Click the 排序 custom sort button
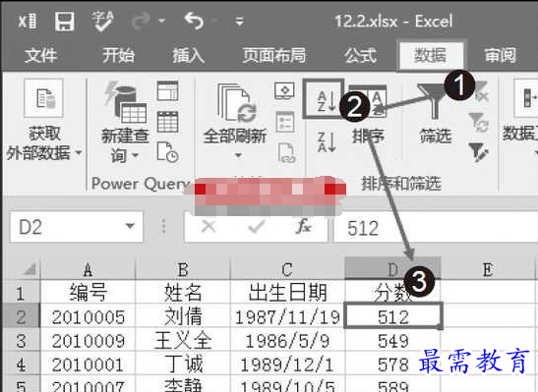 (368, 115)
